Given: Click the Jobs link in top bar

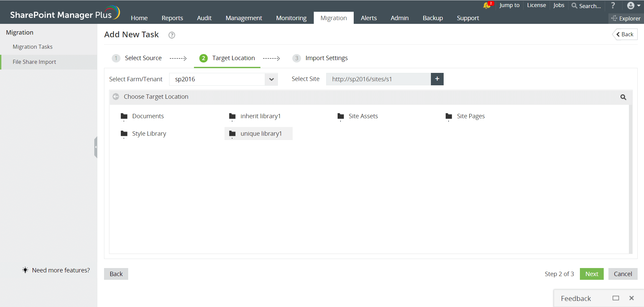Looking at the screenshot, I should (558, 5).
